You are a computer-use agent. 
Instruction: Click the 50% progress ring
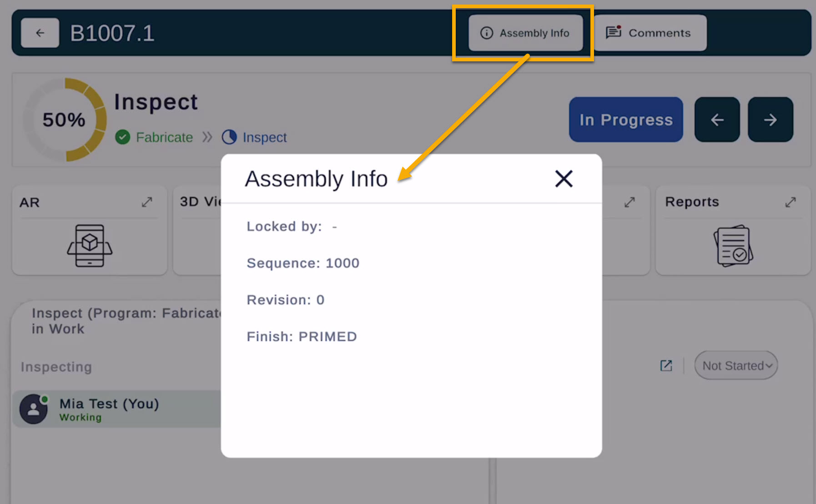point(64,120)
